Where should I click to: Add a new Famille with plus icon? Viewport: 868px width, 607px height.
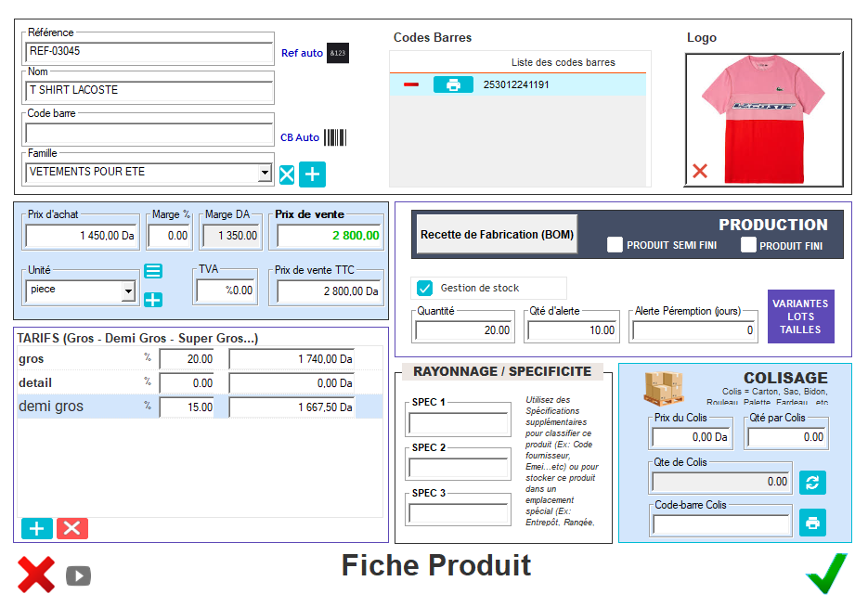(312, 174)
